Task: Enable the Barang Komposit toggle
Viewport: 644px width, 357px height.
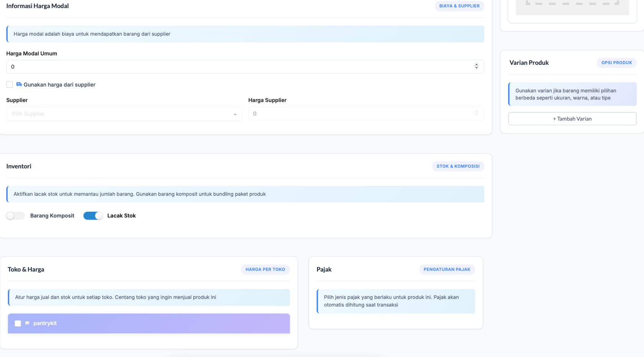Action: (x=15, y=216)
